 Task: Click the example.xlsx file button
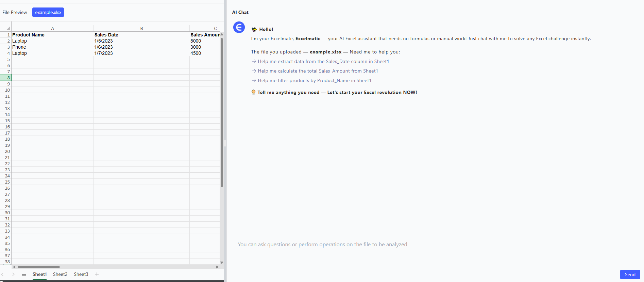tap(48, 12)
